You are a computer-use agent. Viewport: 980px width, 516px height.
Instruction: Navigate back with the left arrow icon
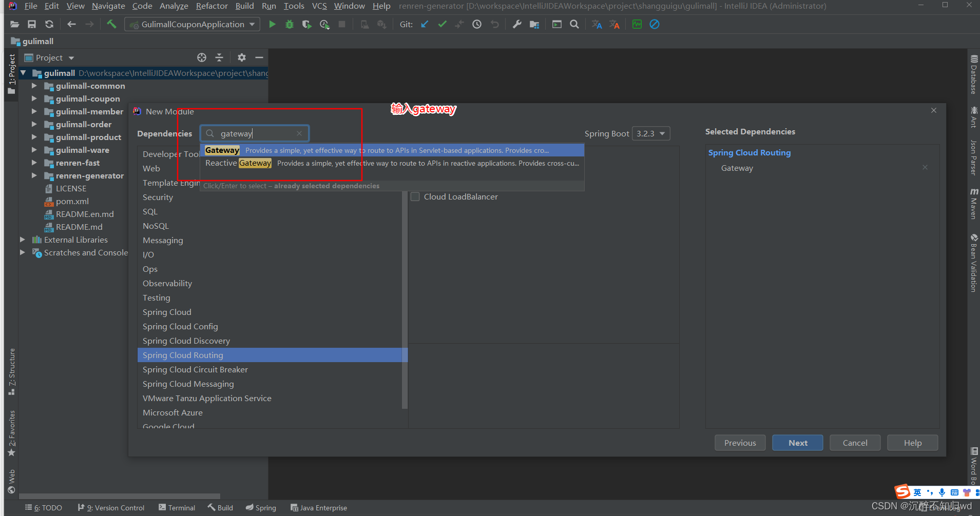[x=72, y=24]
